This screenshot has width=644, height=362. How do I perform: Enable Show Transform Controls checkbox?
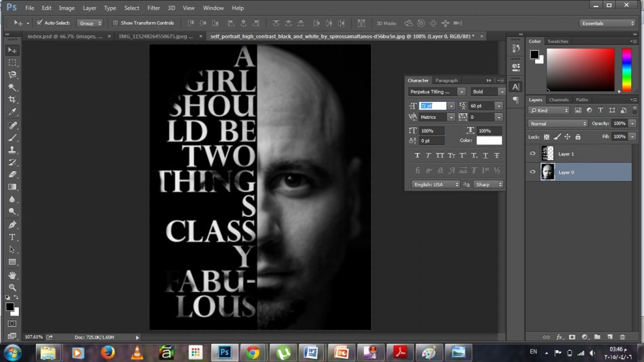coord(116,23)
